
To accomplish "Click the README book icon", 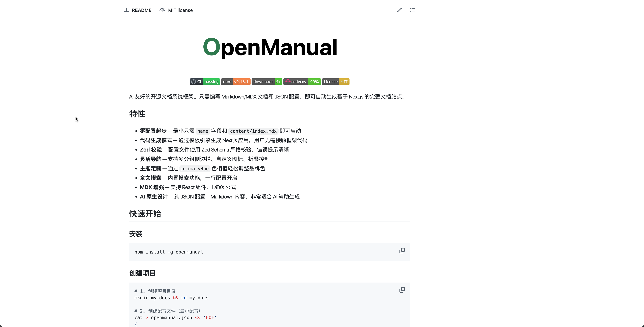I will pos(126,10).
